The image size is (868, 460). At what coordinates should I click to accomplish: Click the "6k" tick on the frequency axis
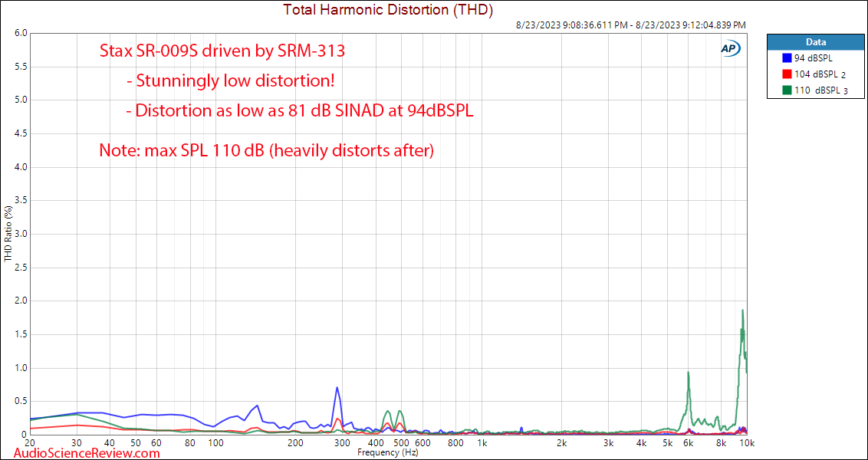click(x=689, y=443)
